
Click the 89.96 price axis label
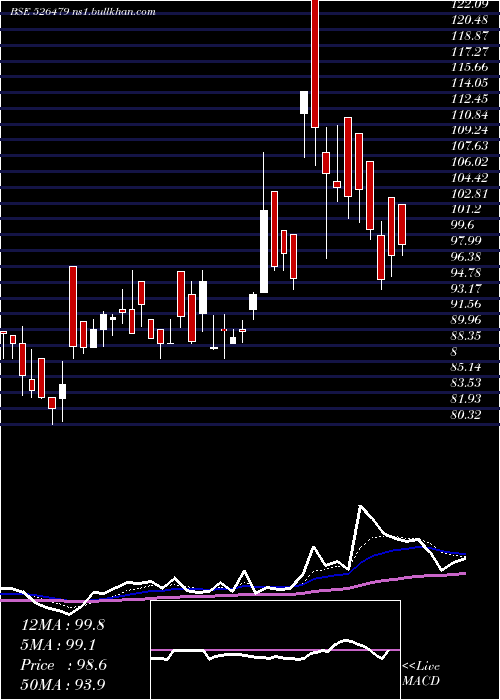[x=465, y=320]
